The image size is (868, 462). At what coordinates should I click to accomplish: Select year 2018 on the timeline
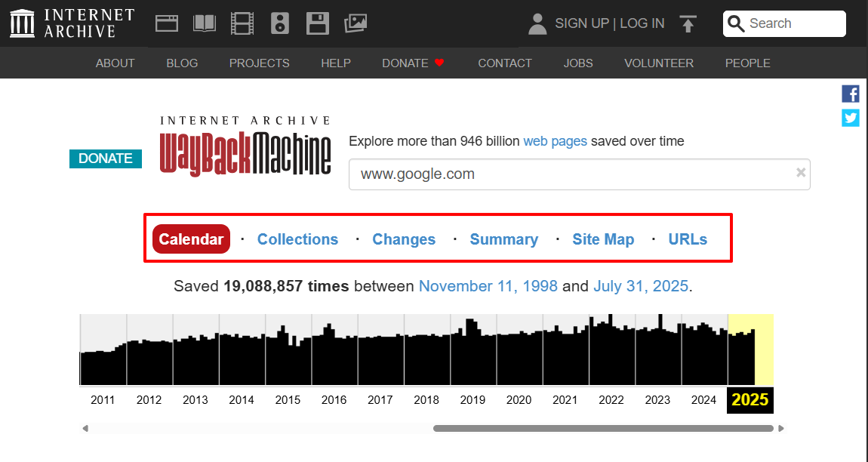pyautogui.click(x=426, y=400)
